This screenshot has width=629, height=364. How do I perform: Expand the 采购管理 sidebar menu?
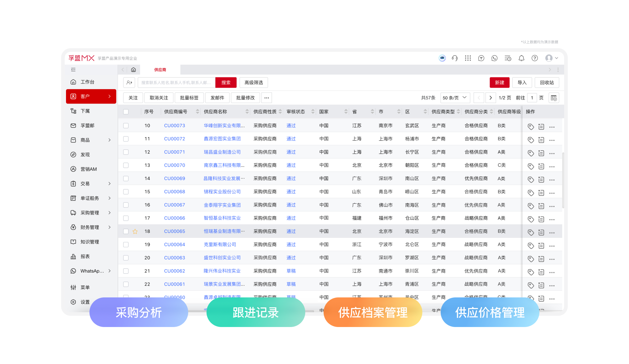tap(90, 212)
